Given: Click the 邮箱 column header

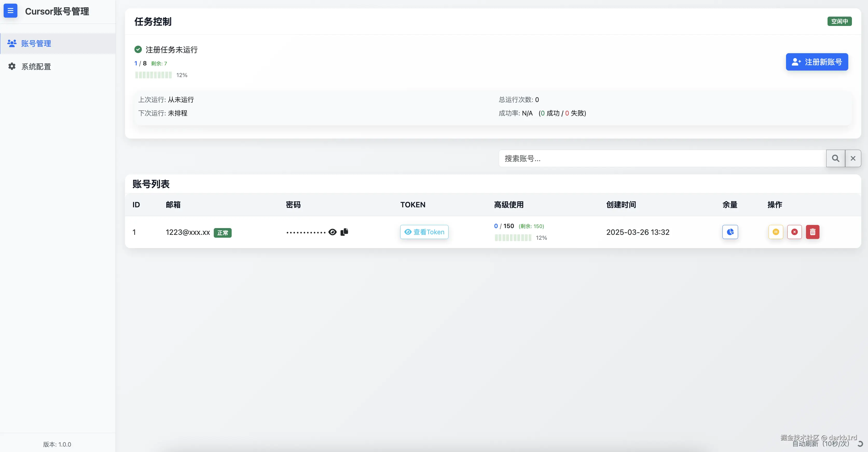Looking at the screenshot, I should (x=173, y=205).
